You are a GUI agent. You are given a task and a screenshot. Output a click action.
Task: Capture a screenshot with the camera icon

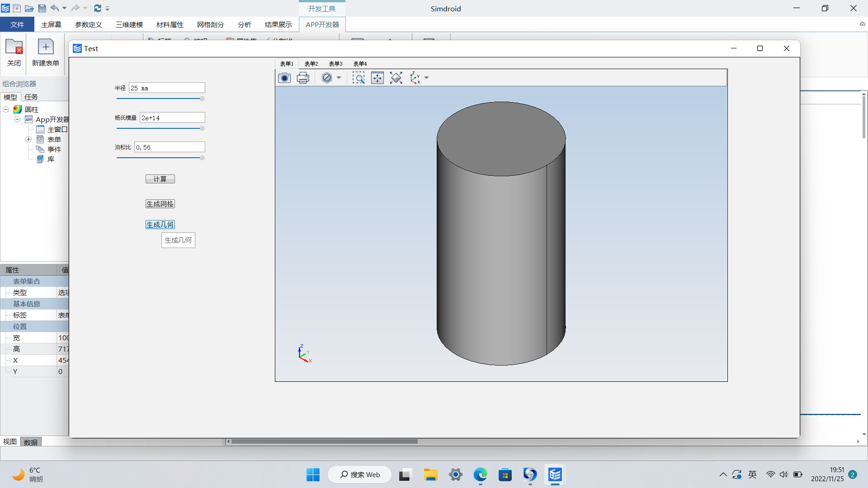click(x=284, y=78)
